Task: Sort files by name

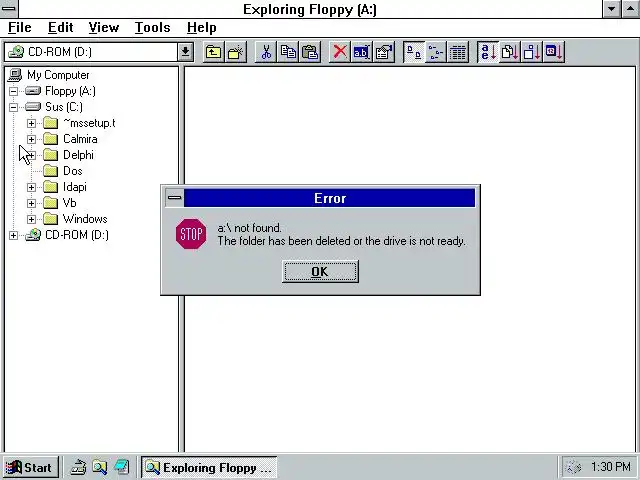Action: [488, 52]
